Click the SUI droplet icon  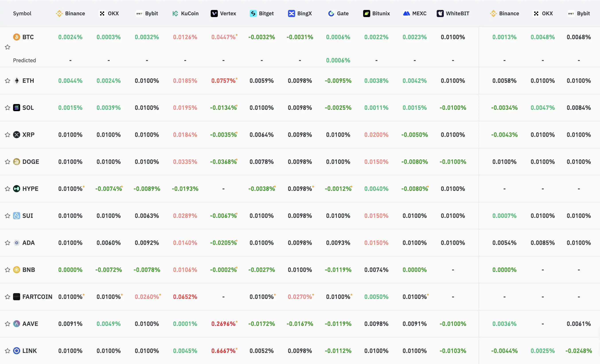coord(17,216)
